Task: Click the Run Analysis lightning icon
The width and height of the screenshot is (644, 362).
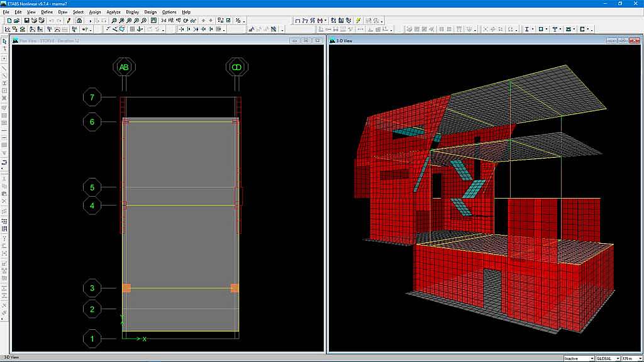Action: click(x=358, y=20)
